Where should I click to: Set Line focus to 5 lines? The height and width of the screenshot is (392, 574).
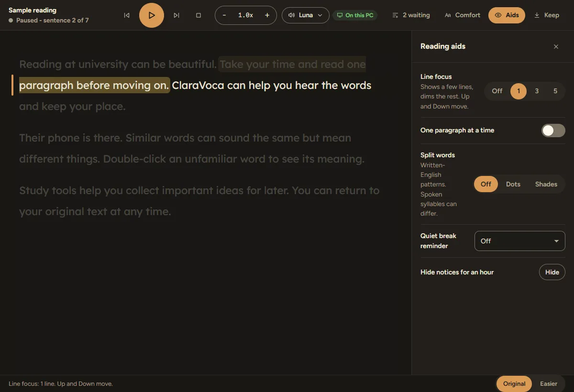[555, 91]
